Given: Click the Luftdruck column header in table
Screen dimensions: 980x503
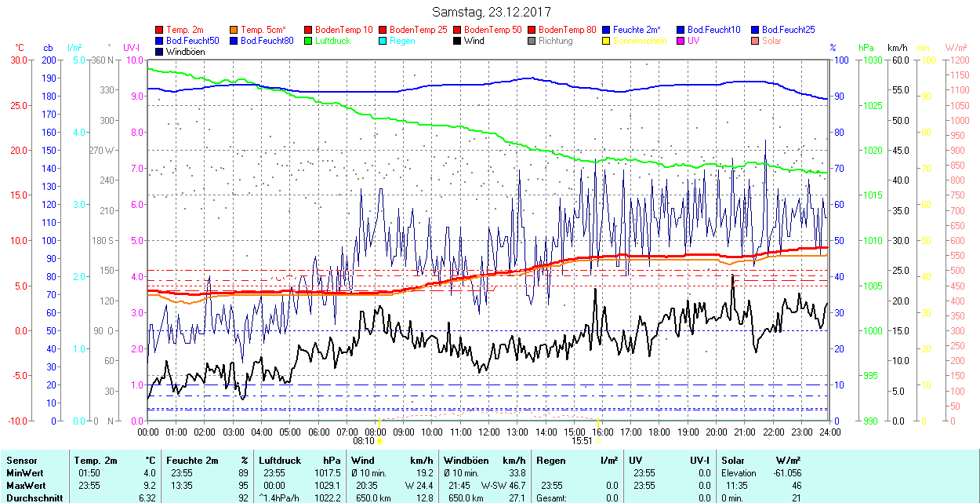Looking at the screenshot, I should click(279, 461).
